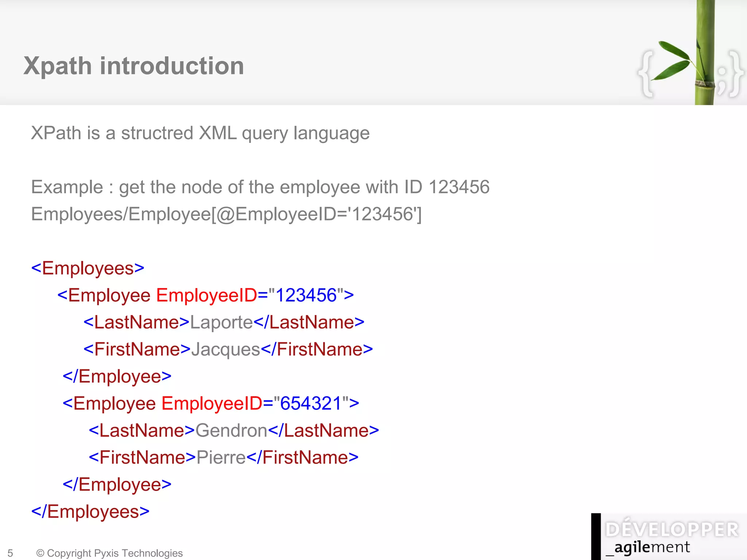Image resolution: width=747 pixels, height=560 pixels.
Task: Click the closing Employees tag
Action: click(x=90, y=512)
